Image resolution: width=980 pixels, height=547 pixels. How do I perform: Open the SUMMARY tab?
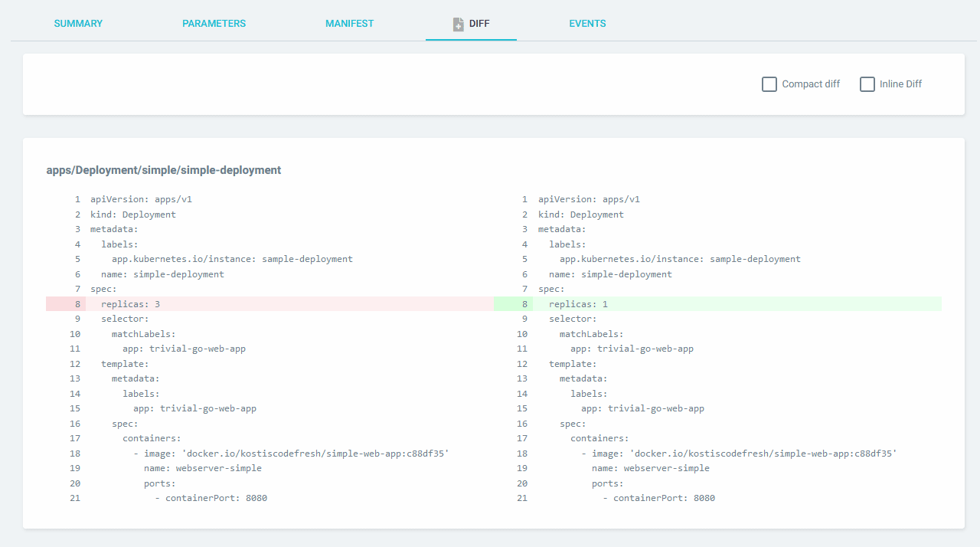(x=78, y=24)
